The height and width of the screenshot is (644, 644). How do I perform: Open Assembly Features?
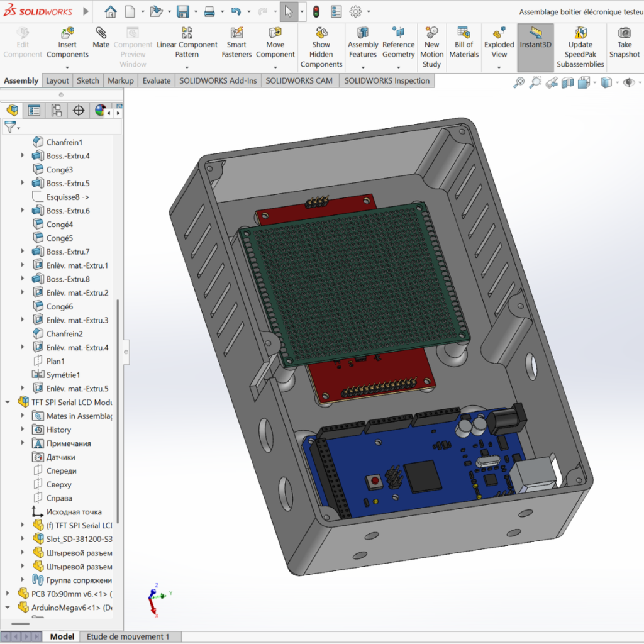(363, 43)
